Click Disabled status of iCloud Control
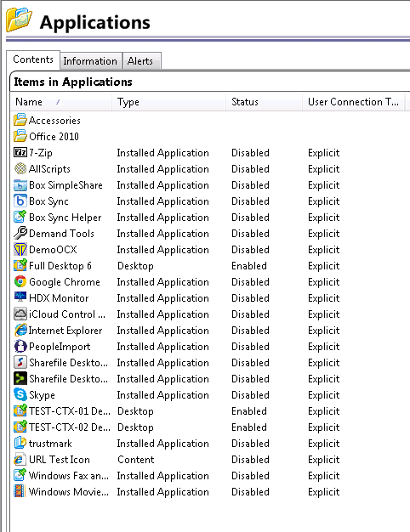Viewport: 410px width, 532px height. (x=250, y=314)
